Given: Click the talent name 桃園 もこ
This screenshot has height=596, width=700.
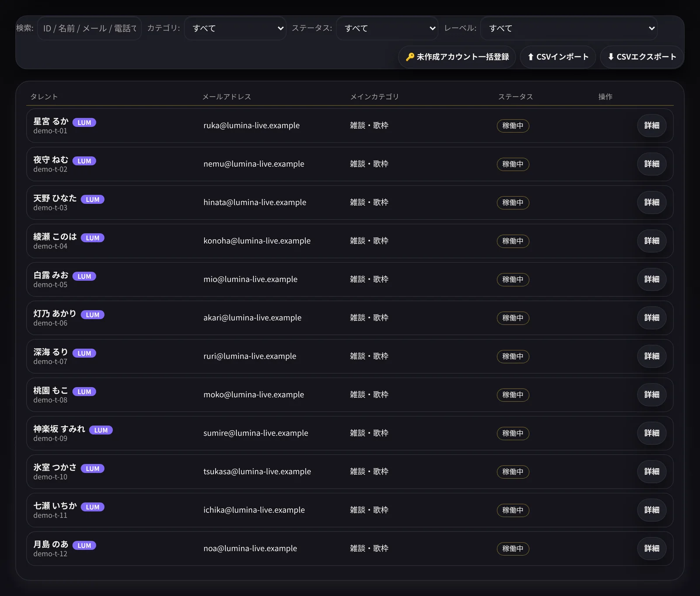Looking at the screenshot, I should tap(51, 390).
